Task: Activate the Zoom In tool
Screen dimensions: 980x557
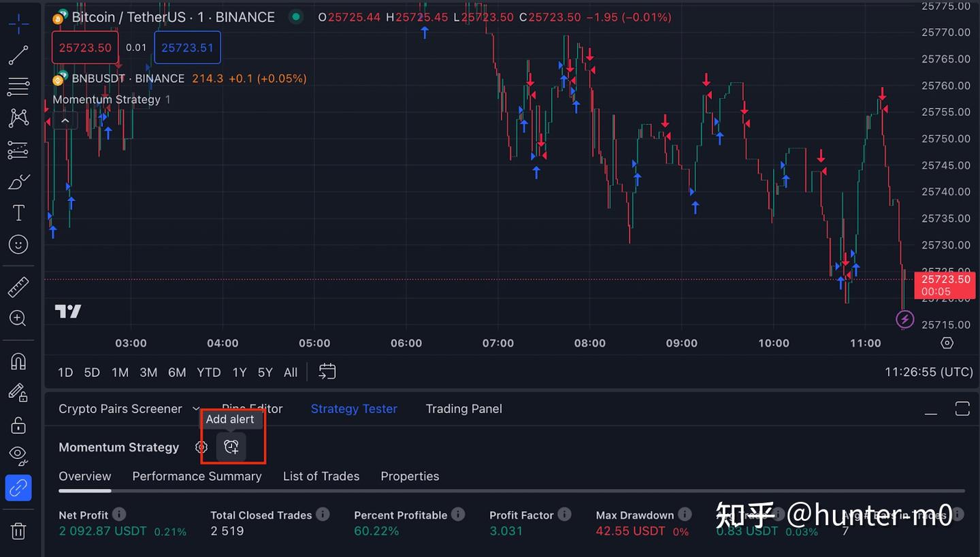Action: pyautogui.click(x=18, y=319)
